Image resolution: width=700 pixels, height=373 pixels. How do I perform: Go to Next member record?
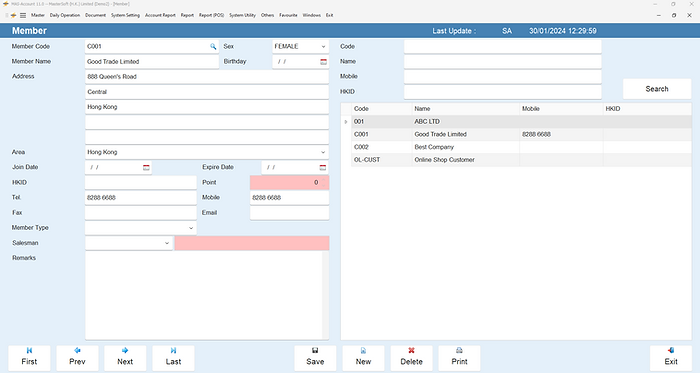point(125,357)
